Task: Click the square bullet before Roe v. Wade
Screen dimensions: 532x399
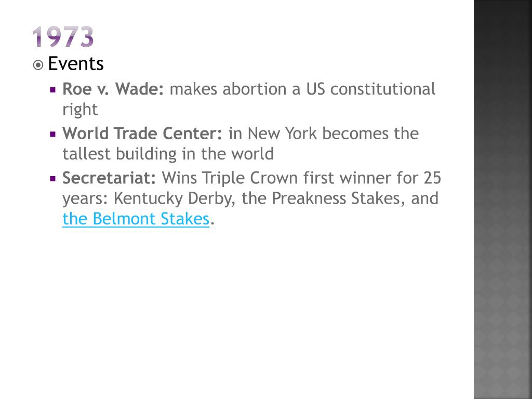Action: pyautogui.click(x=52, y=90)
